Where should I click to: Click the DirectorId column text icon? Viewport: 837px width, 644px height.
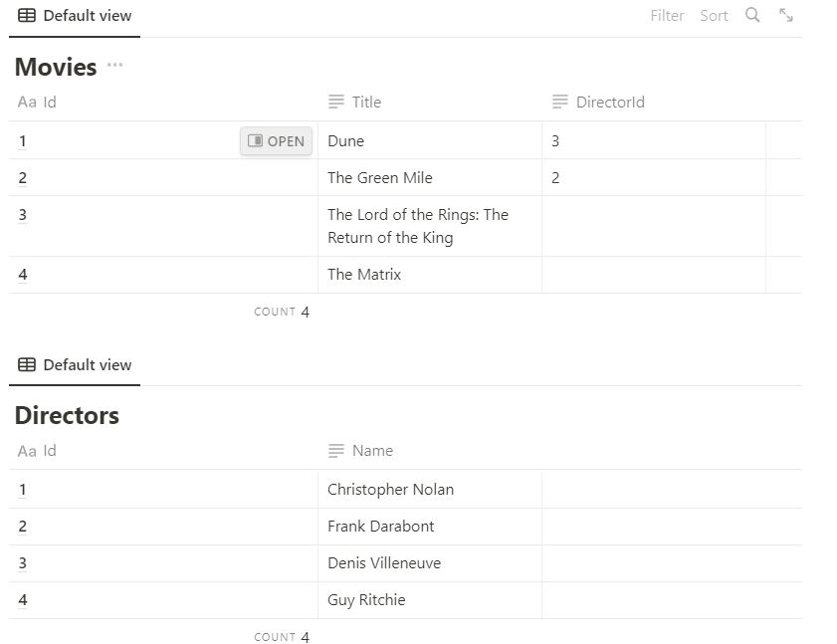coord(560,103)
